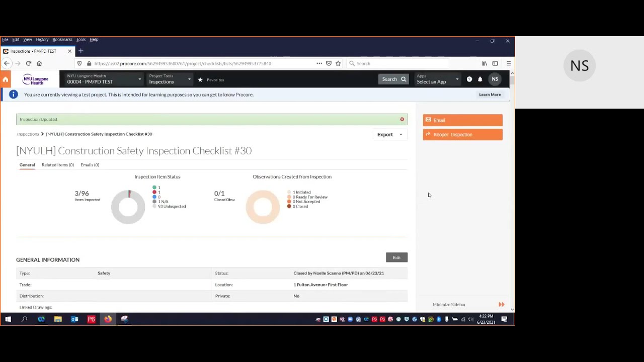Open a new browser tab
The height and width of the screenshot is (362, 644).
point(80,51)
